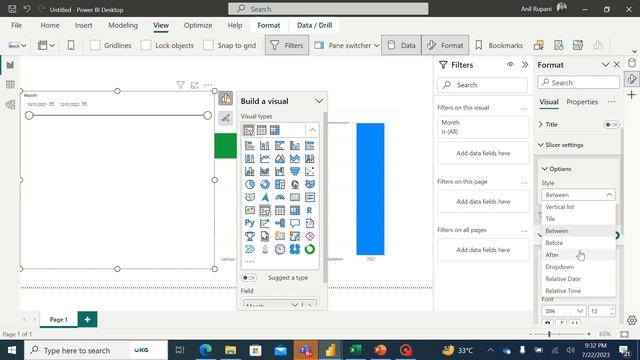640x360 pixels.
Task: Select the Gauge visual type
Action: pos(280,198)
